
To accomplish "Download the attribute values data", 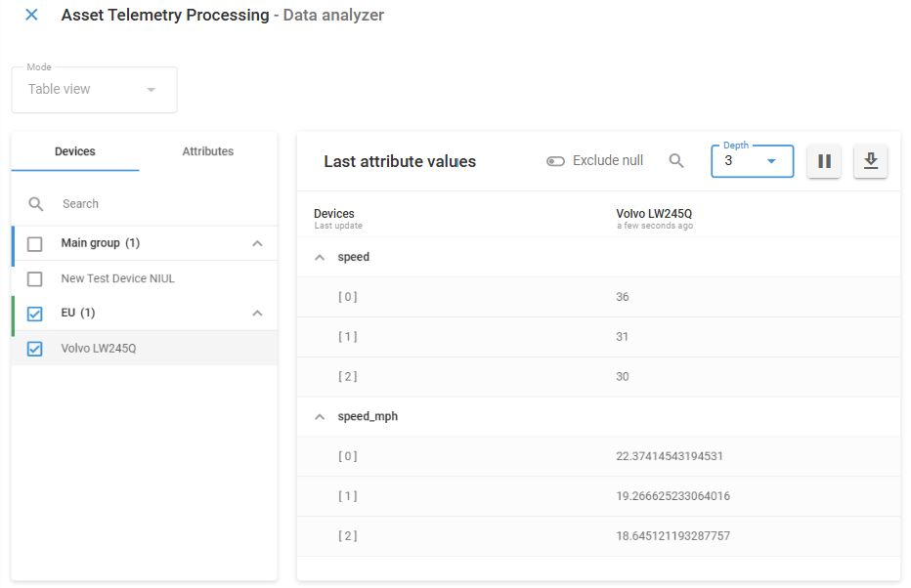I will (870, 161).
